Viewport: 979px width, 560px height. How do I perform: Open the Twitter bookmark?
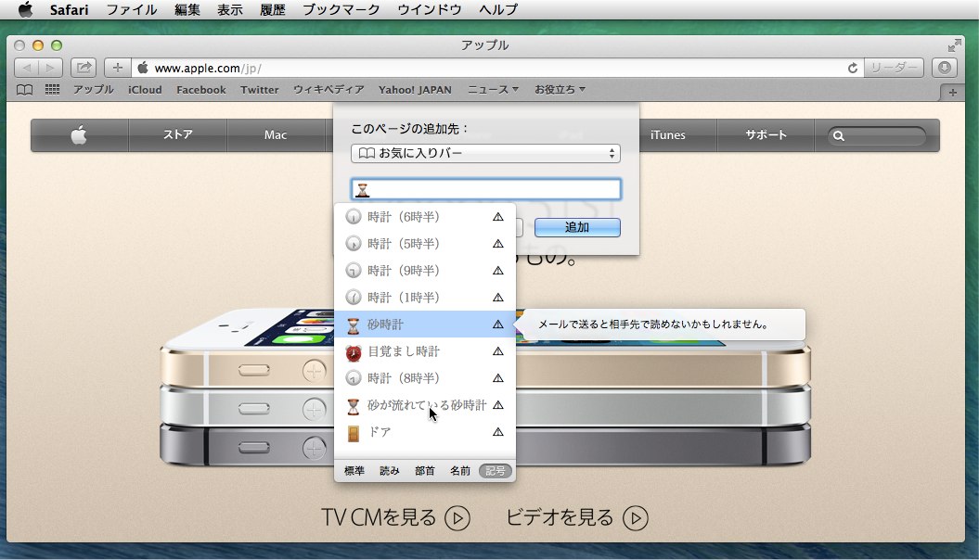pyautogui.click(x=260, y=90)
